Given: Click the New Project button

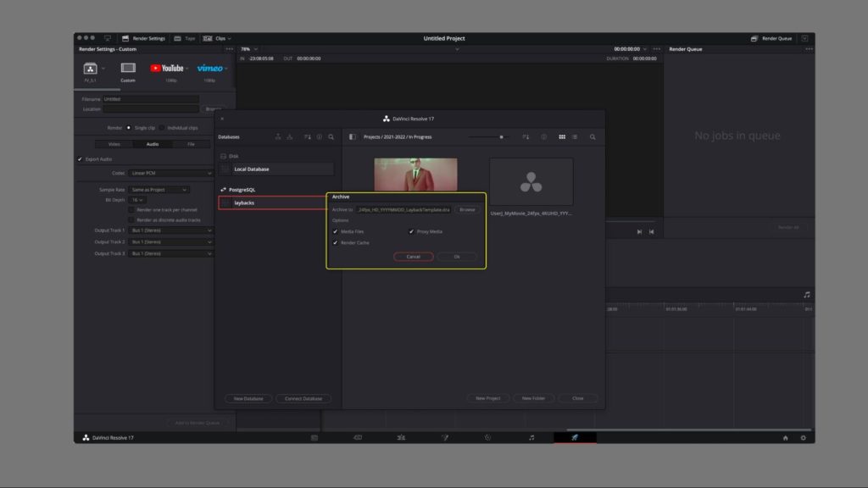Looking at the screenshot, I should click(x=487, y=398).
